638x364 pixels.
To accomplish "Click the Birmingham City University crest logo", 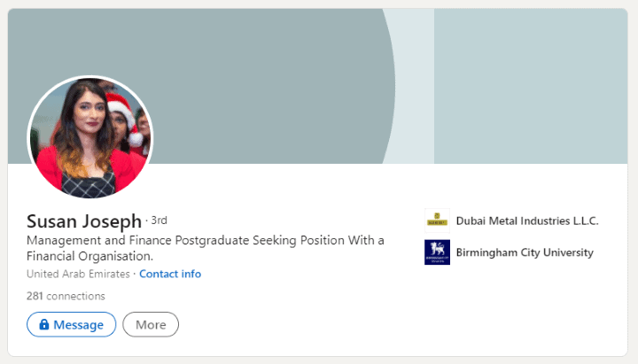I will click(437, 252).
